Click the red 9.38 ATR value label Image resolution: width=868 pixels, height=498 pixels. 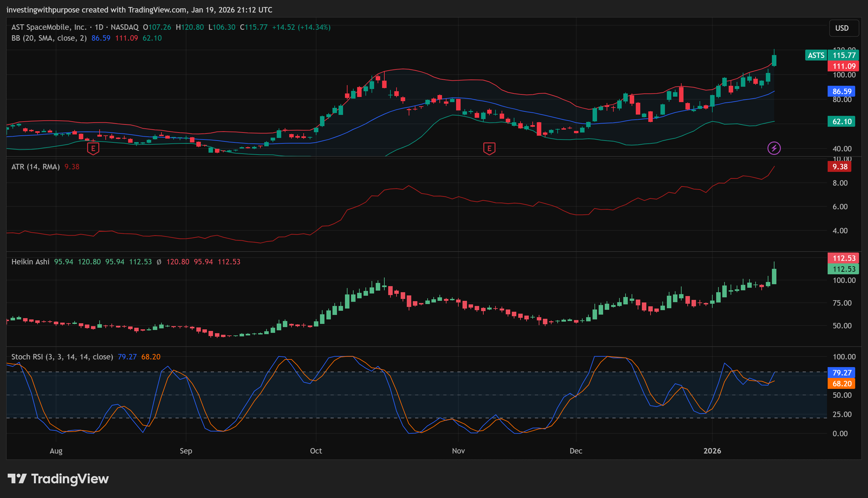click(x=840, y=166)
